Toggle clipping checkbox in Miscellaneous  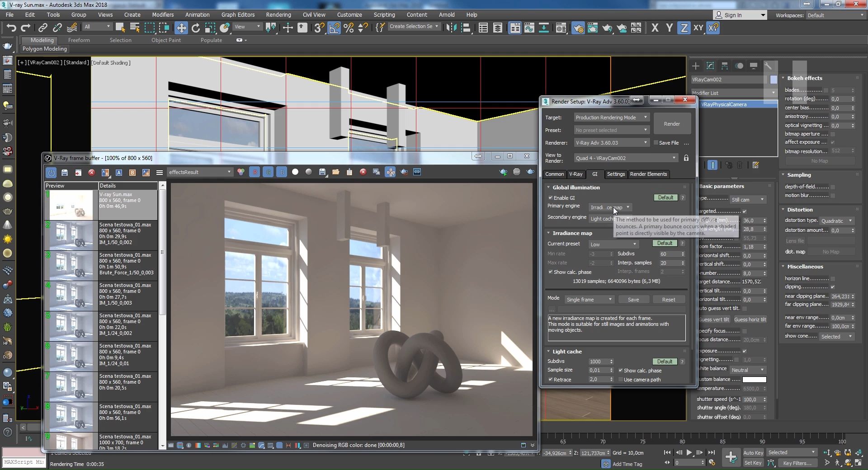833,287
